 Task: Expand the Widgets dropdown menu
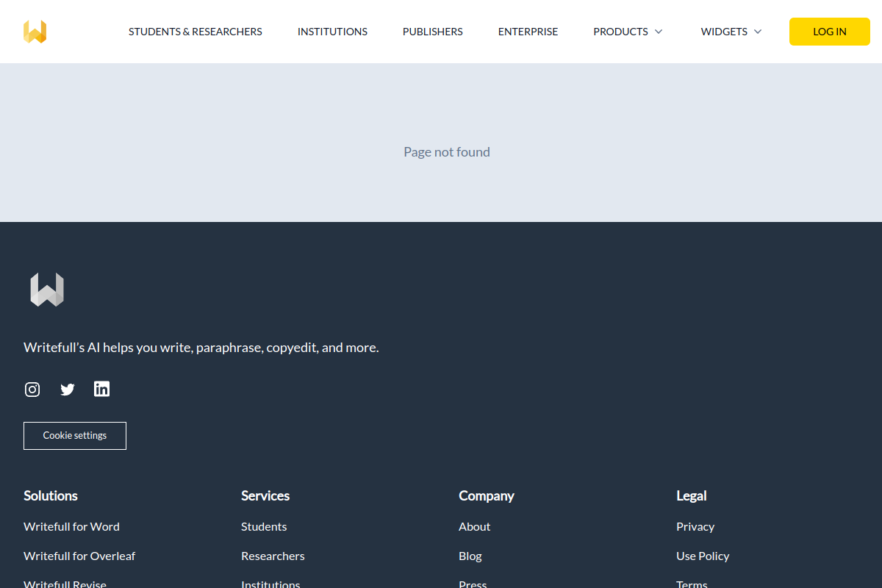click(x=731, y=32)
